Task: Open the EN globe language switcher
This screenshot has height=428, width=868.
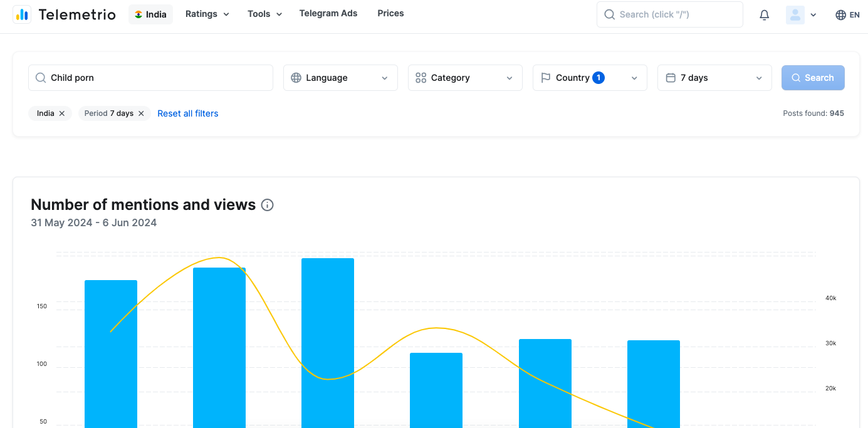Action: [847, 15]
